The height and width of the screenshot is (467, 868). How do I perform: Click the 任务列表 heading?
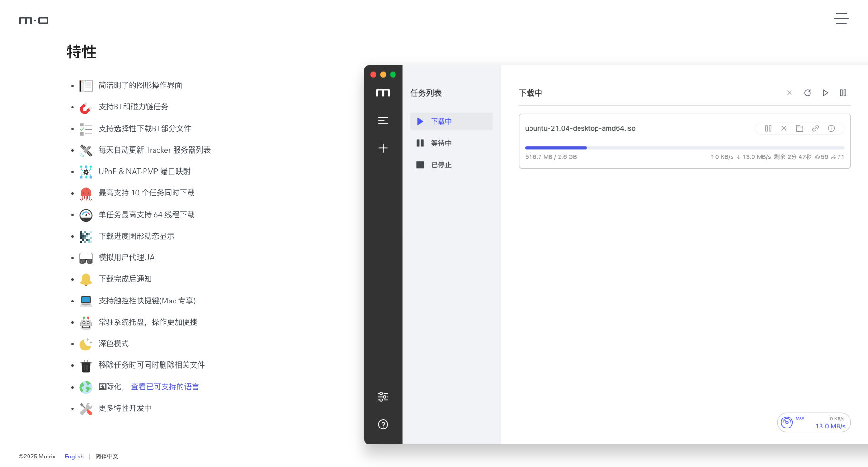pos(426,93)
